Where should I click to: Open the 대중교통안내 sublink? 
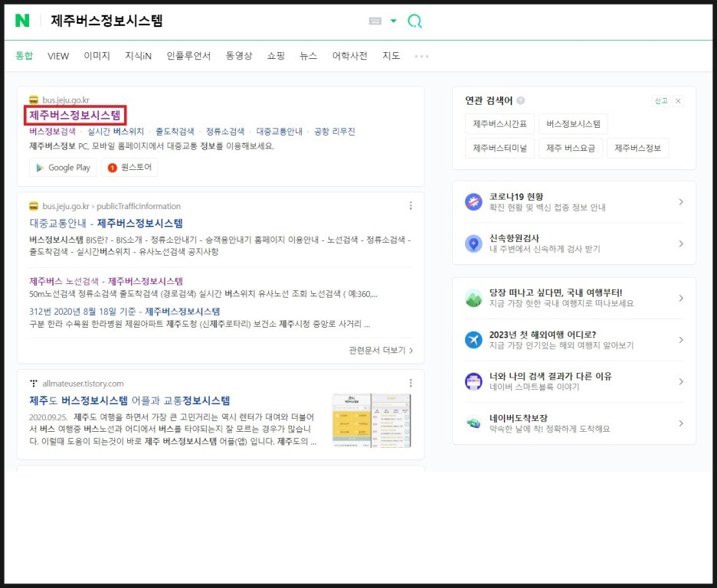pyautogui.click(x=280, y=132)
